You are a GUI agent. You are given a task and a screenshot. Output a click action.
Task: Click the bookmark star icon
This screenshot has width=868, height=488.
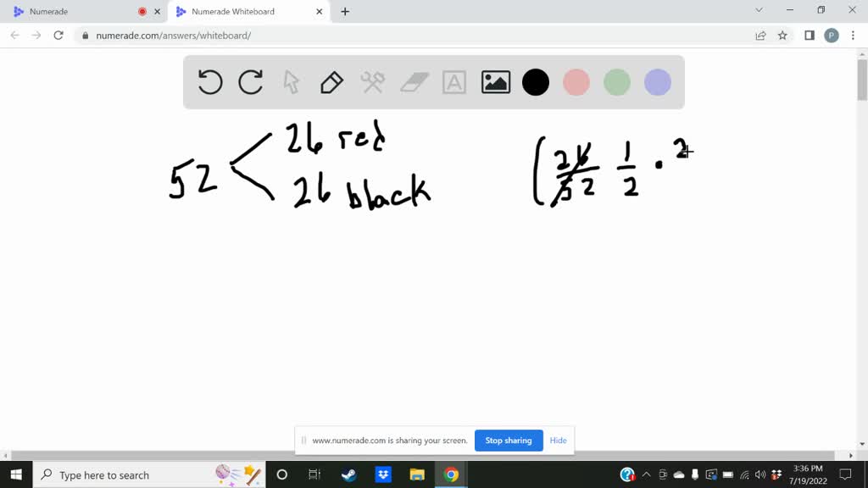[x=781, y=36]
